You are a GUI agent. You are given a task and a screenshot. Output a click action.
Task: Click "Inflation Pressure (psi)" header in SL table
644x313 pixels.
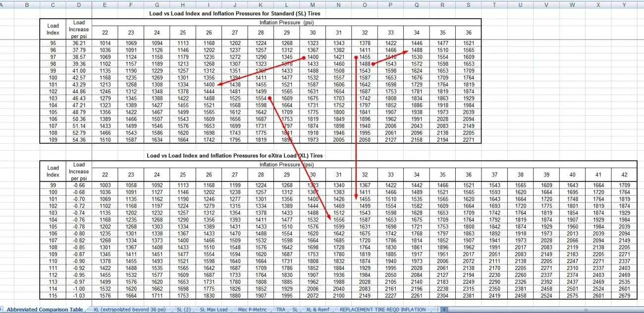pyautogui.click(x=286, y=23)
